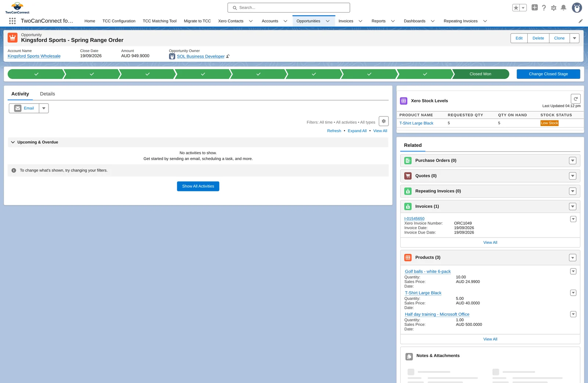Click the first completed path stage
588x383 pixels.
(36, 74)
